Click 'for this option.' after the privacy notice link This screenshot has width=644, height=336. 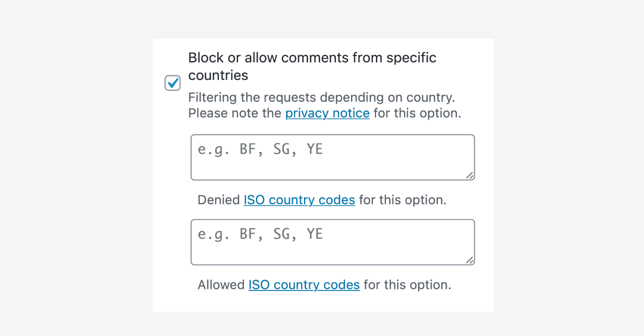(417, 113)
